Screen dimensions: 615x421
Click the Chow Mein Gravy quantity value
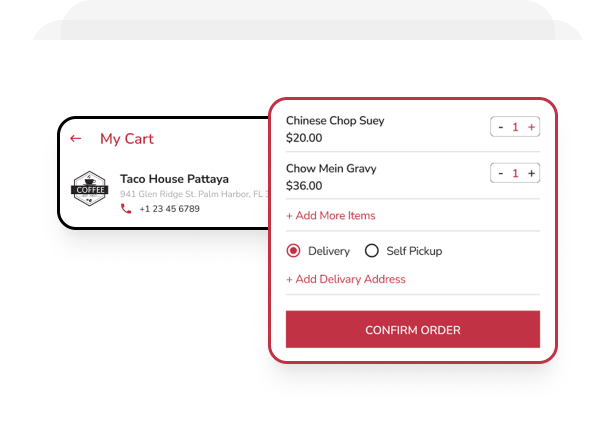[516, 173]
